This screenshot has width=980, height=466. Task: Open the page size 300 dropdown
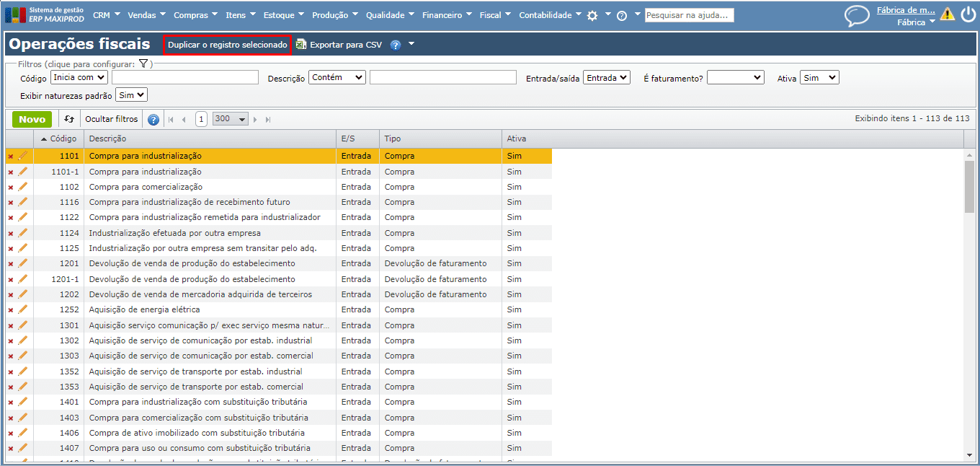[x=231, y=119]
